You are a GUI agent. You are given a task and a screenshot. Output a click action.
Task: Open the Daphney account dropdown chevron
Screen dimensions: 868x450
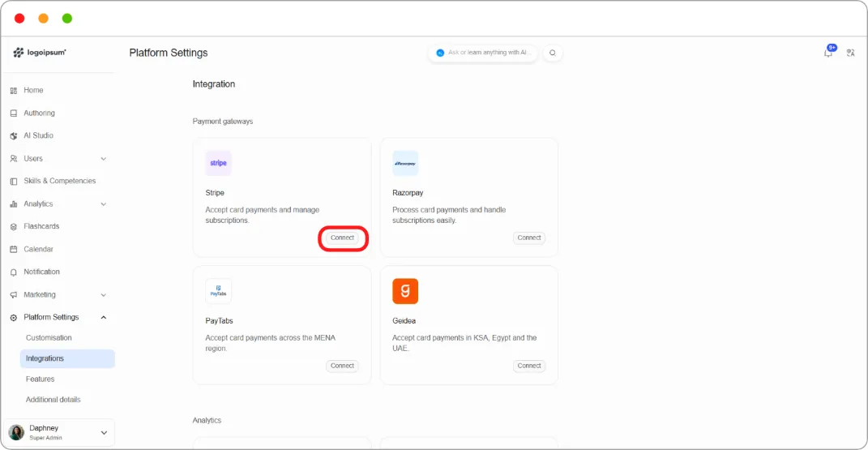click(104, 433)
